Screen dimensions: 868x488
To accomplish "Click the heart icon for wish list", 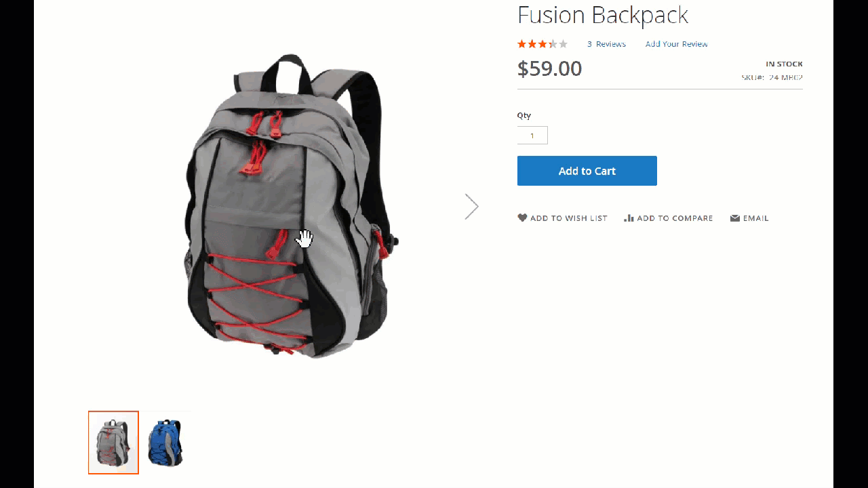I will [522, 218].
